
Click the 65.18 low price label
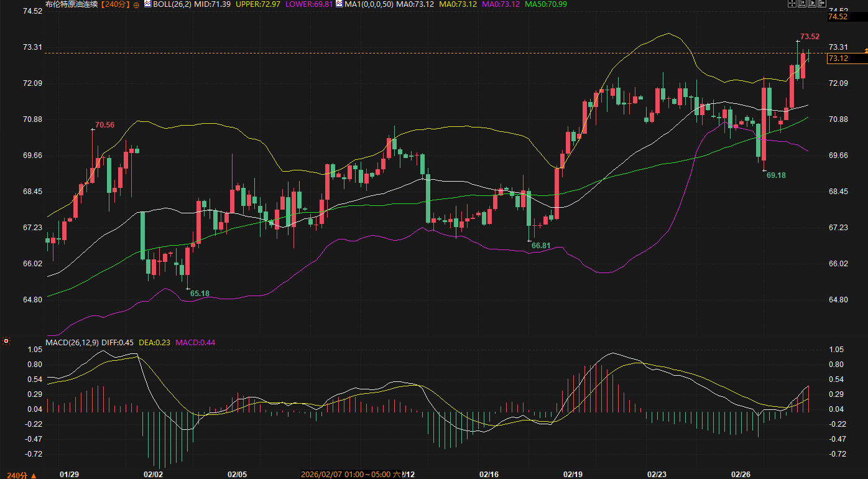(200, 294)
